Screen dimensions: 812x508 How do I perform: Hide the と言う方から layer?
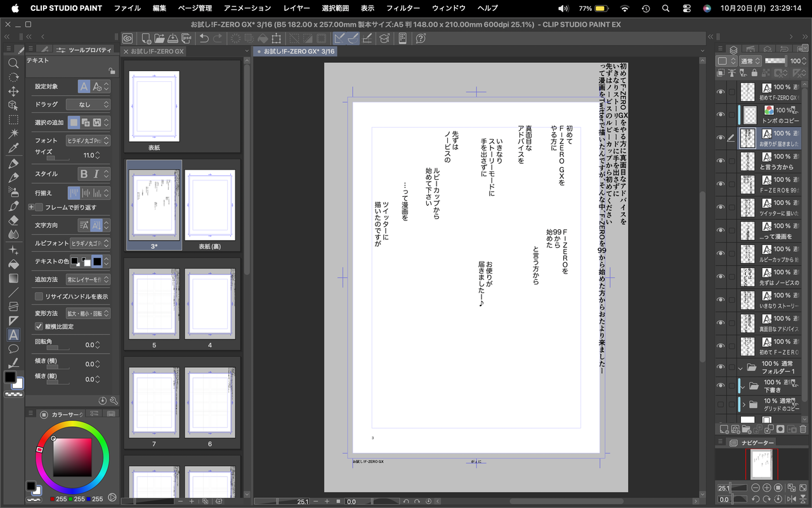pos(721,161)
